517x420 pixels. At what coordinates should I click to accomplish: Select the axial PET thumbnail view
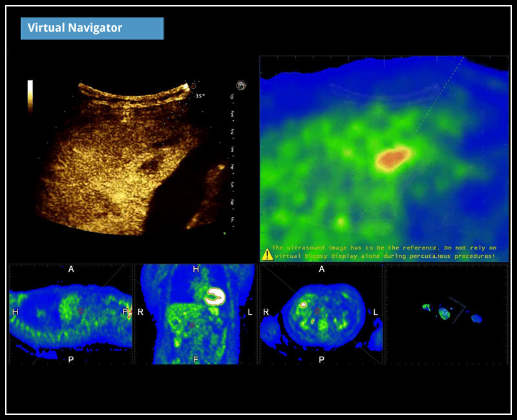(321, 314)
